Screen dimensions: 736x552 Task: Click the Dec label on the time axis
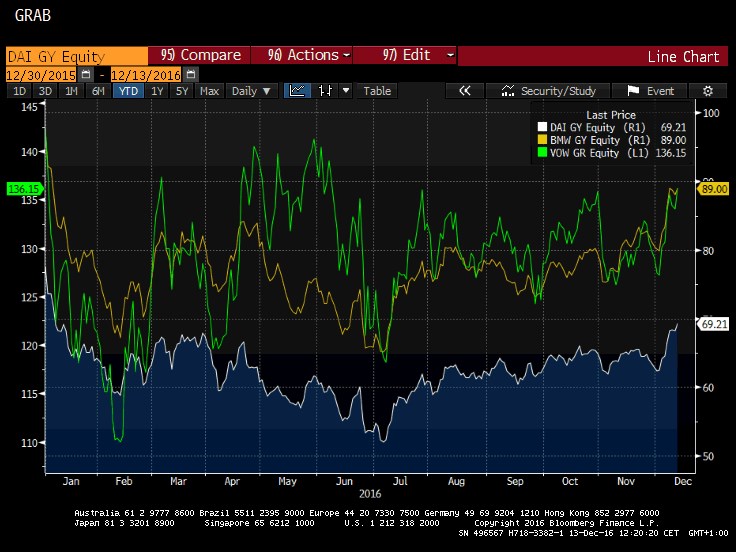pos(682,481)
